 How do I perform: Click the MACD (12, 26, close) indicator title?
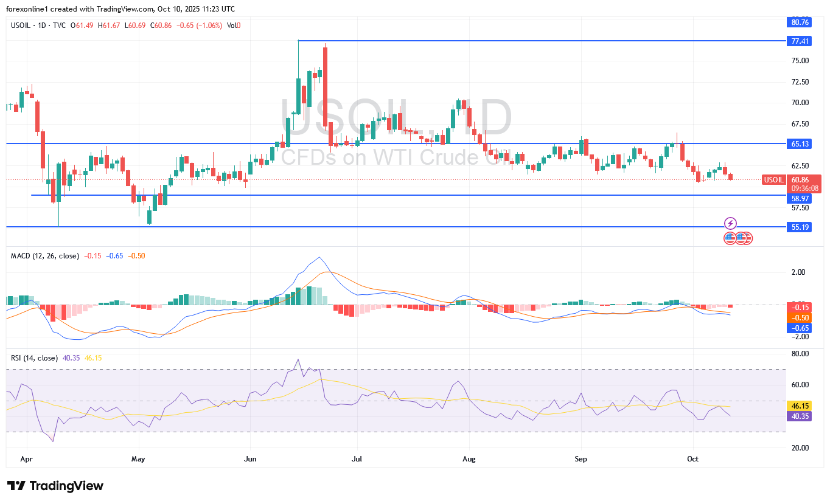(x=45, y=256)
